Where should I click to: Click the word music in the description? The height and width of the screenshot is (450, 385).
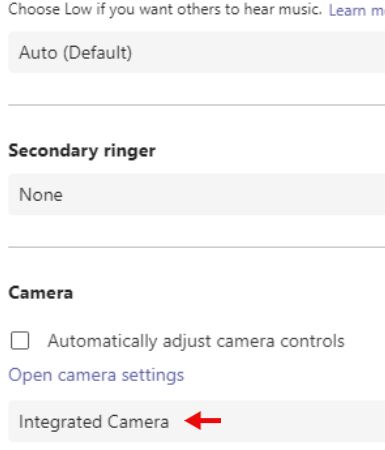pyautogui.click(x=300, y=9)
